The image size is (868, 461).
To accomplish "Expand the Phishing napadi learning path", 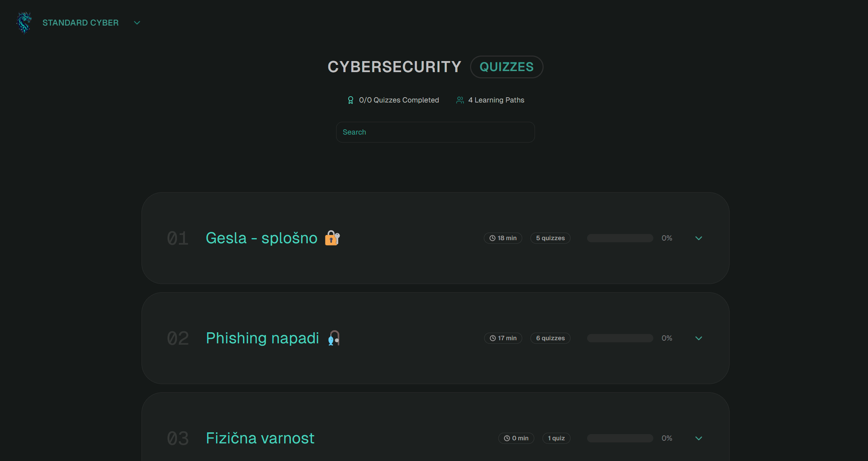I will coord(699,338).
